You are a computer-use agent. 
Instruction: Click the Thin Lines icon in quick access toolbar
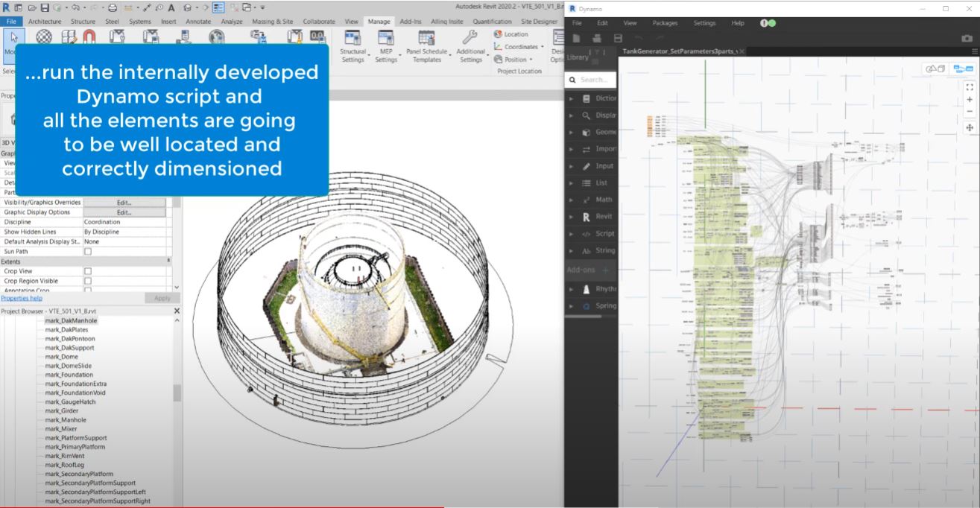tap(218, 7)
